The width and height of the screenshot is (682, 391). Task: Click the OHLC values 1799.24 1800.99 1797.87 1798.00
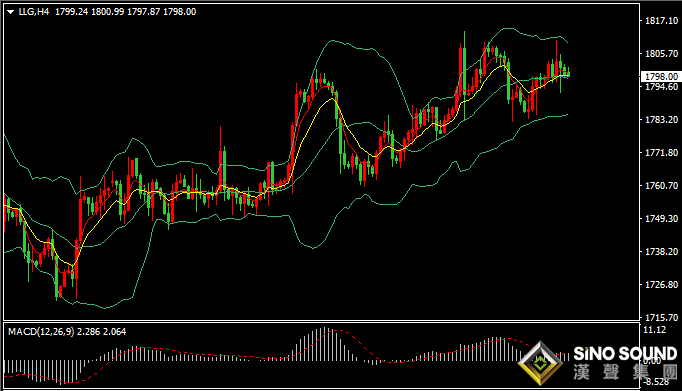(125, 12)
